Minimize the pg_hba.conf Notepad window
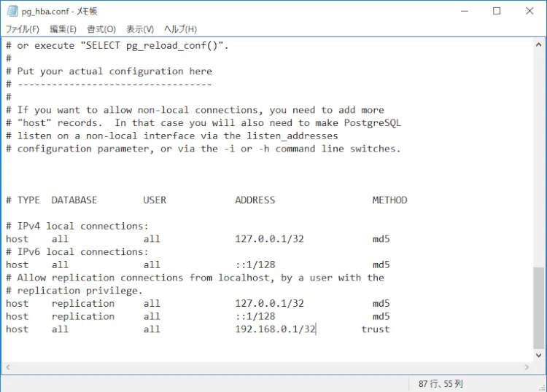The height and width of the screenshot is (392, 547). [x=463, y=11]
